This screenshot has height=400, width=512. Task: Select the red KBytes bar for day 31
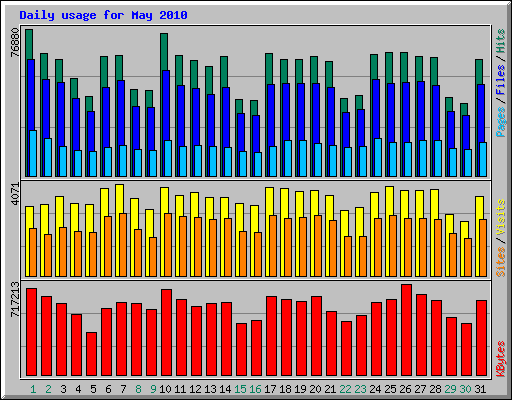pyautogui.click(x=482, y=338)
